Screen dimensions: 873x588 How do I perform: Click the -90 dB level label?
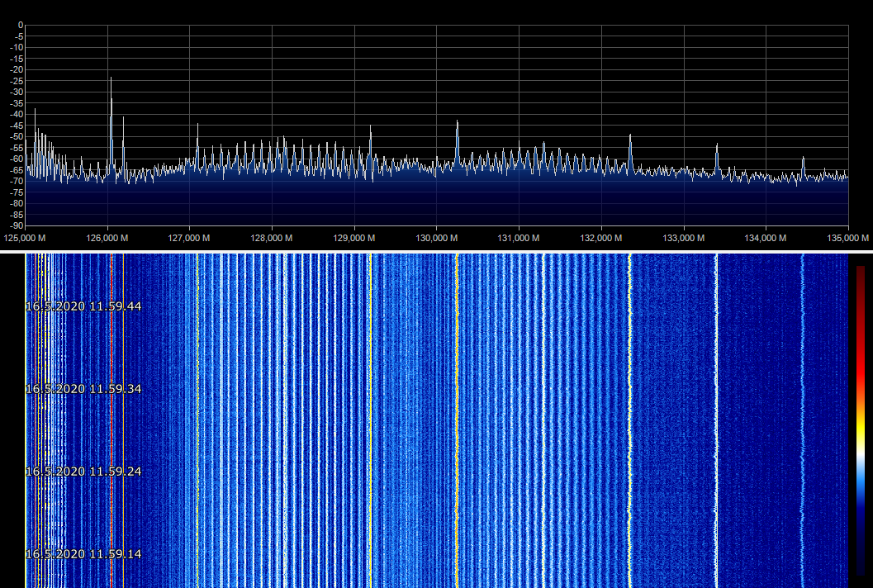(17, 225)
